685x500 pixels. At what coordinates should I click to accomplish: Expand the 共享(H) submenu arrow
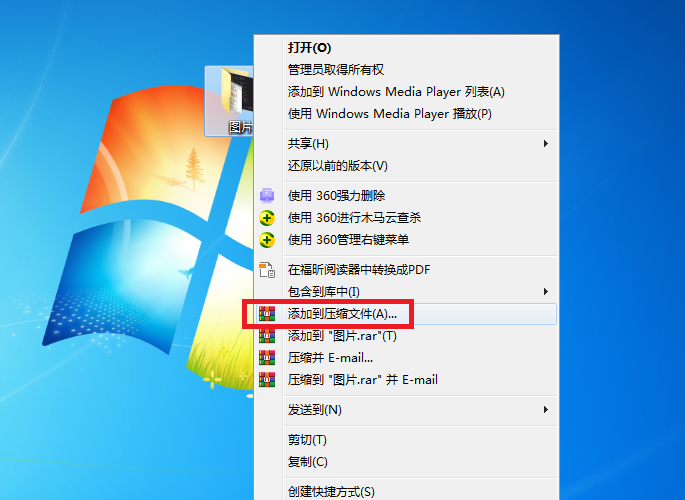click(545, 144)
